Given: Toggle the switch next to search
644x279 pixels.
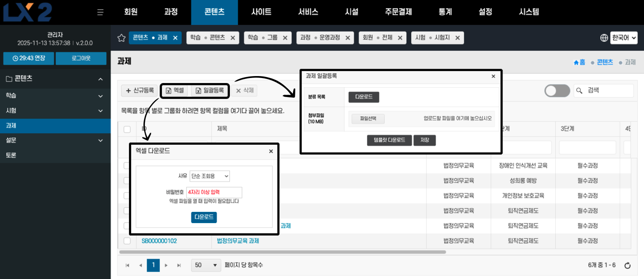Looking at the screenshot, I should click(557, 91).
